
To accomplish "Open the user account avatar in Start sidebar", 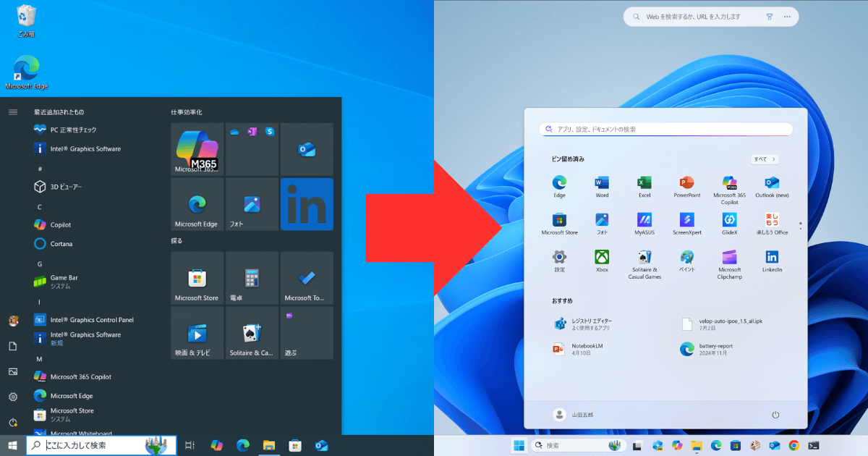I will click(13, 321).
